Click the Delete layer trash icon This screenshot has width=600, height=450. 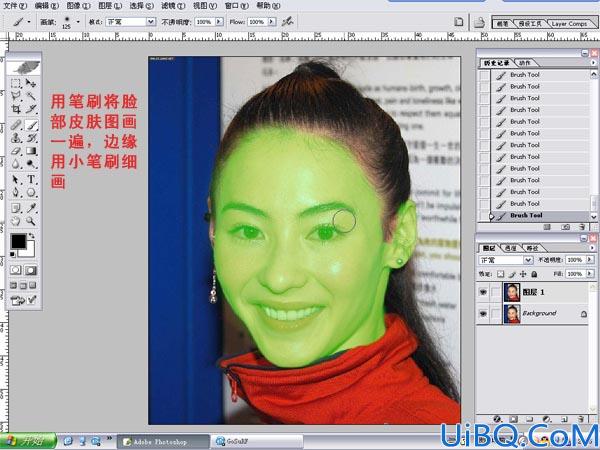pyautogui.click(x=582, y=419)
